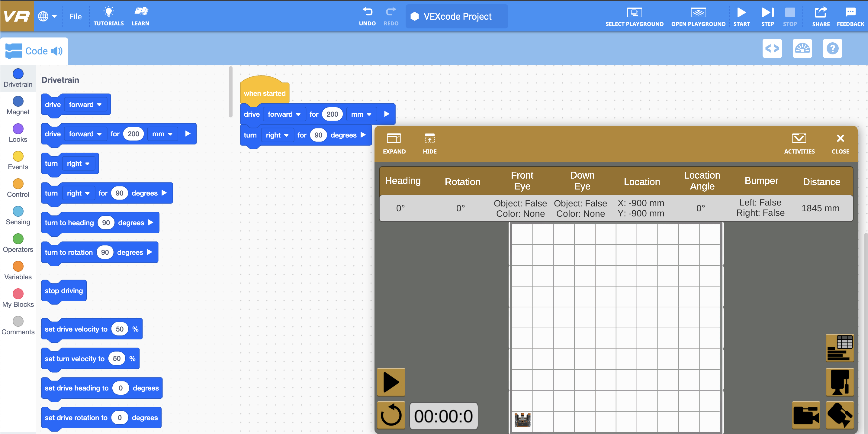868x434 pixels.
Task: Hide the playground monitor window
Action: tap(430, 143)
